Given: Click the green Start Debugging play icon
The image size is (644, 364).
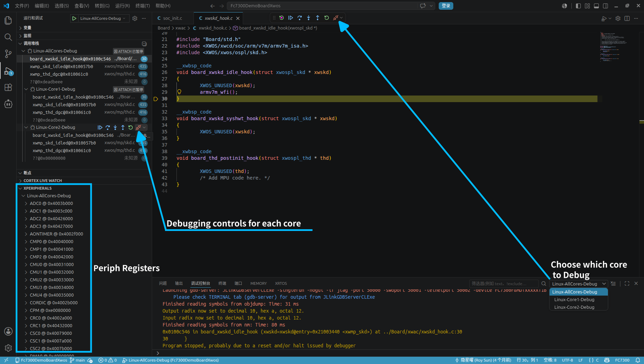Looking at the screenshot, I should click(74, 18).
